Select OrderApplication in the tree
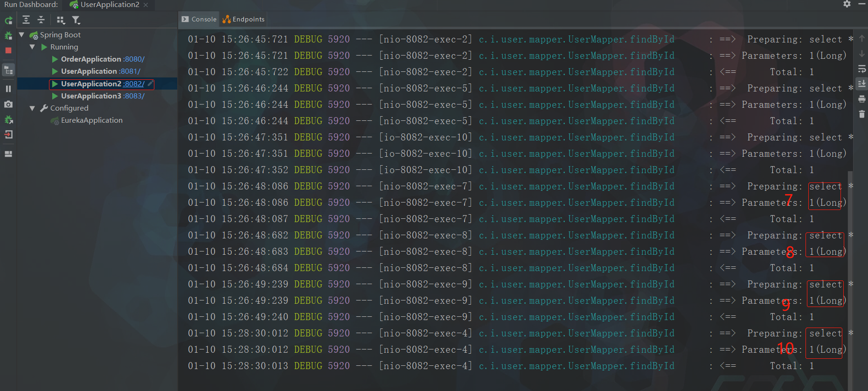 point(91,59)
